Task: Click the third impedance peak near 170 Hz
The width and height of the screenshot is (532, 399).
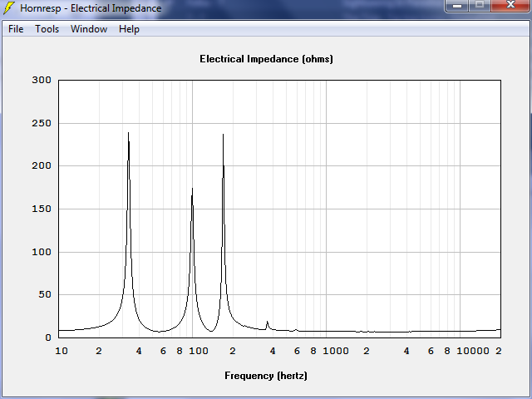Action: tap(223, 135)
